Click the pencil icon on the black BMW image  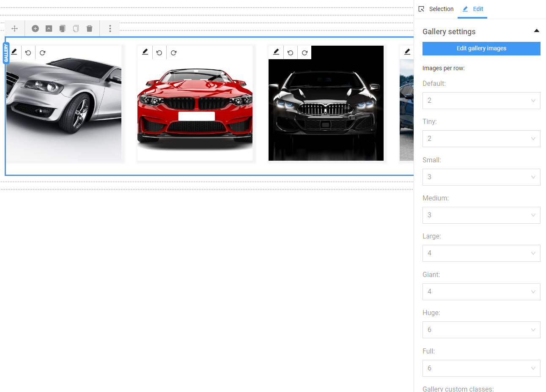(x=276, y=52)
